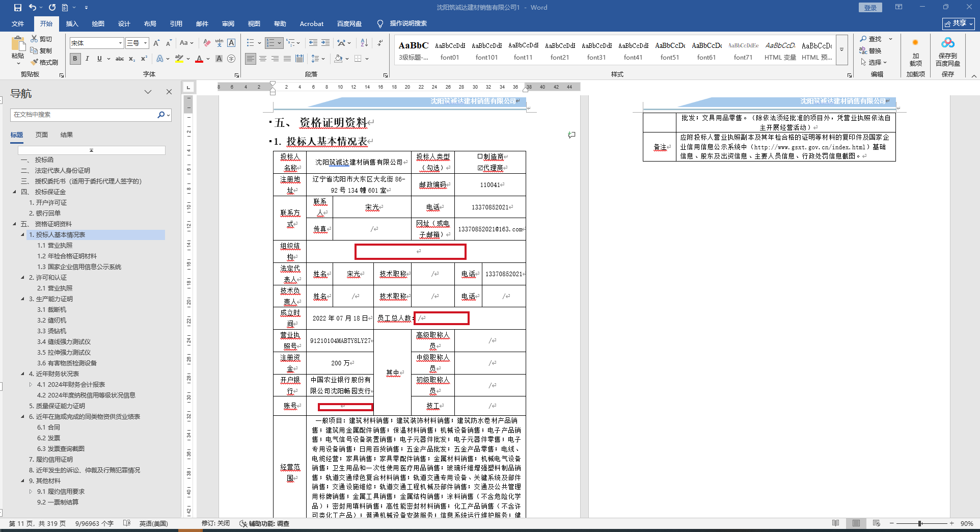Copy the selection with 复制
Viewport: 980px width, 532px height.
[41, 50]
